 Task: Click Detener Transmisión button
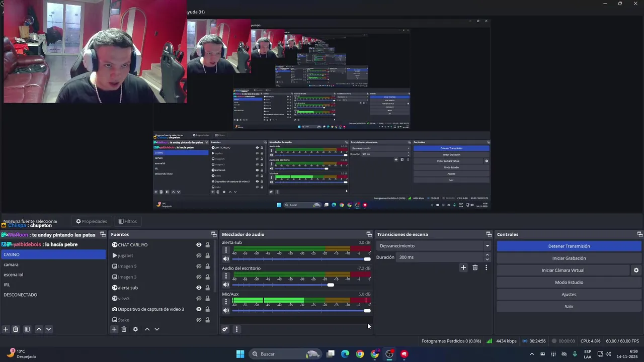tap(569, 246)
